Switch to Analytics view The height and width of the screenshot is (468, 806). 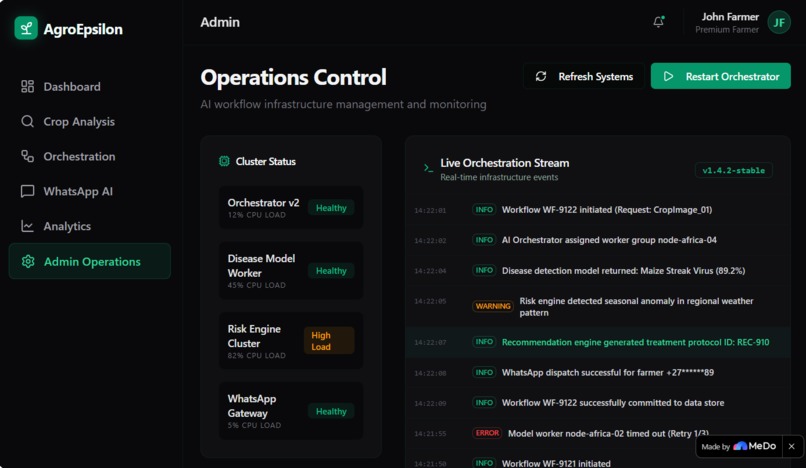point(89,226)
